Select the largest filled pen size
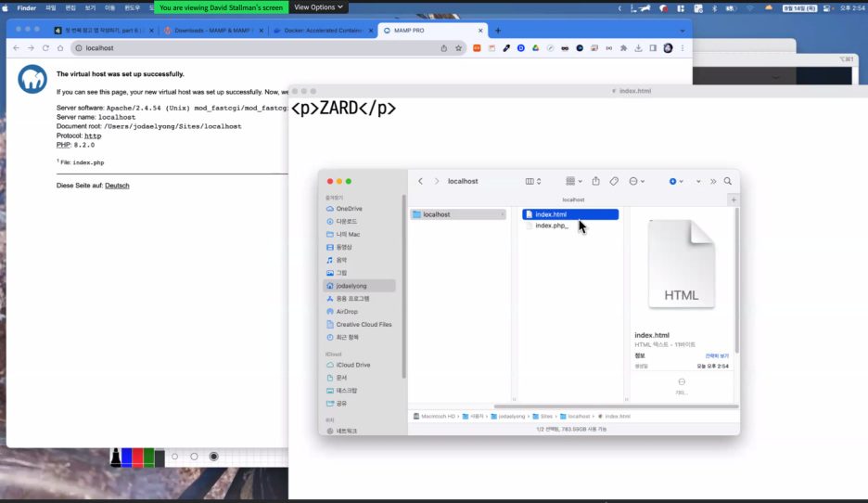 tap(213, 457)
